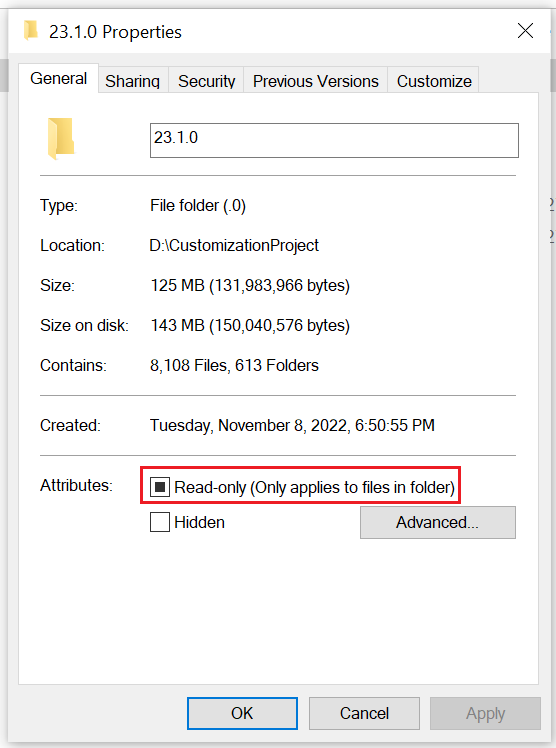Go to the Customize tab

[434, 81]
